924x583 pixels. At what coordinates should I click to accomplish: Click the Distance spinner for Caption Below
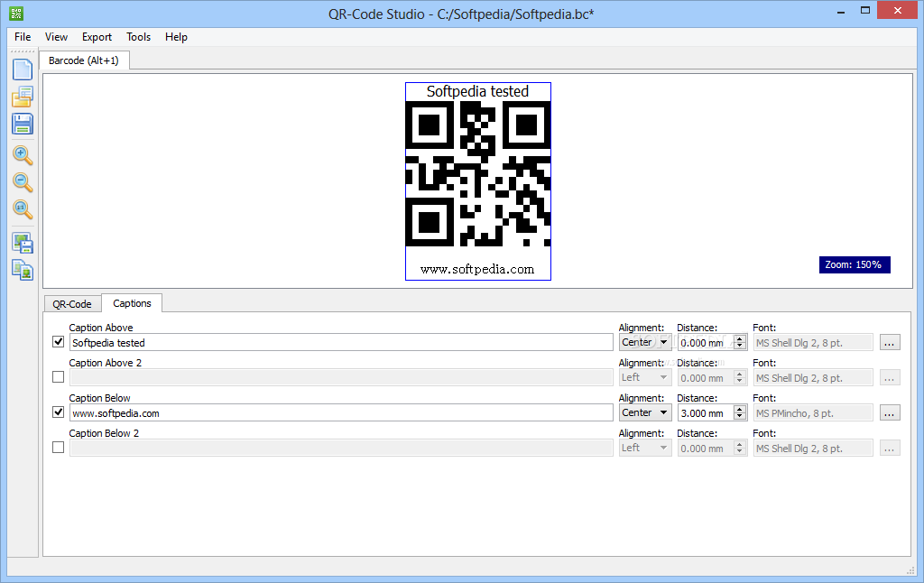click(712, 412)
